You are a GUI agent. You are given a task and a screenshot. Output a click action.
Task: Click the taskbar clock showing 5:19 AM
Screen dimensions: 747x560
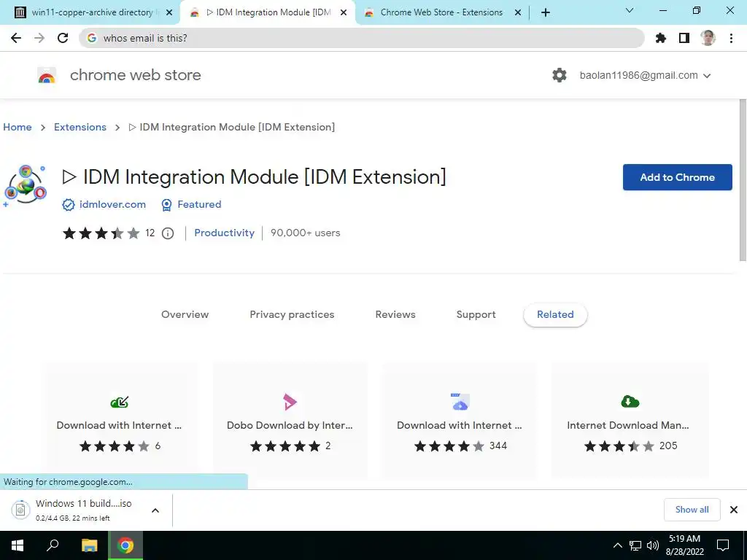tap(684, 545)
